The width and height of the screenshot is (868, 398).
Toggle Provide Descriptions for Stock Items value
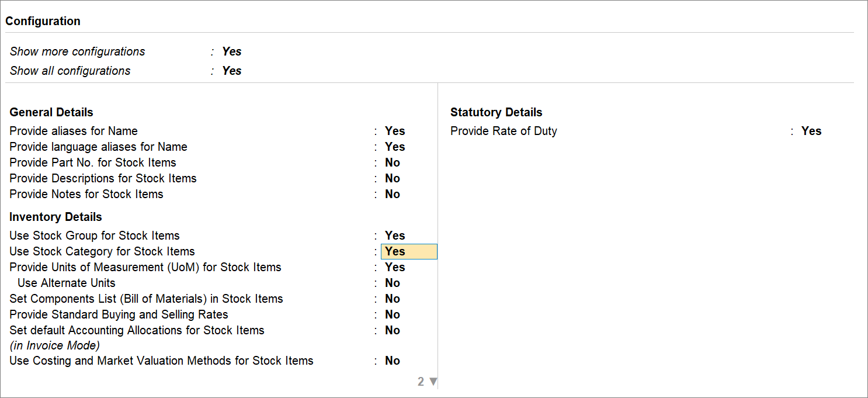[393, 178]
